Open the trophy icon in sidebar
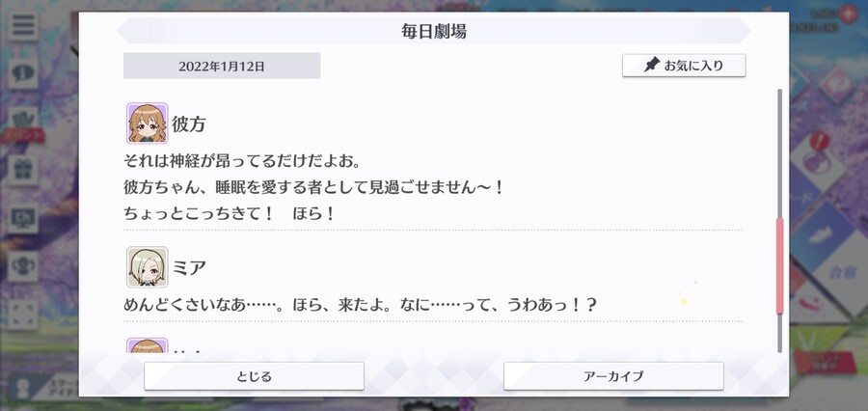This screenshot has height=411, width=868. [23, 266]
